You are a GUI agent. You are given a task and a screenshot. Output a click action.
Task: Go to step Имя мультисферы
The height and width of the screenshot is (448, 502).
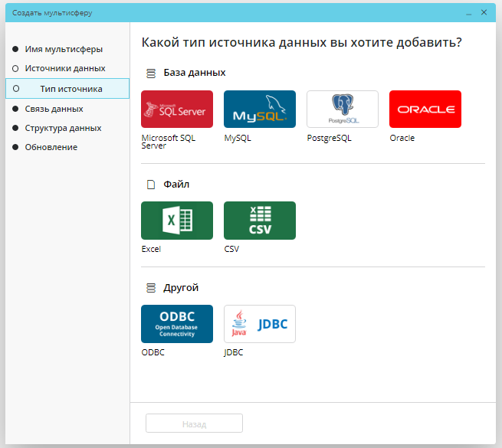pos(64,49)
